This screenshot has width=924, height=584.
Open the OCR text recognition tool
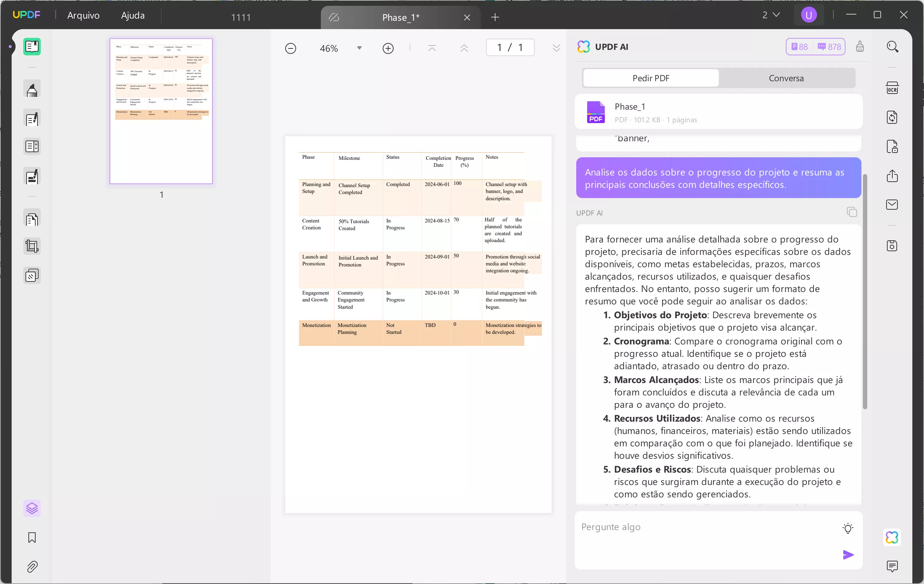892,88
